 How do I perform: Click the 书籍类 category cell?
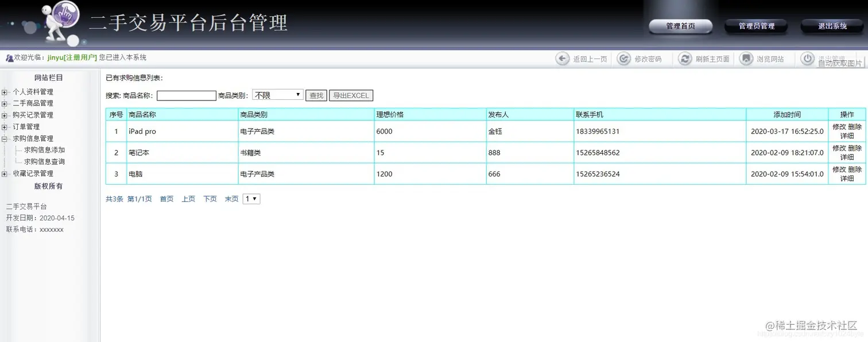pos(307,153)
